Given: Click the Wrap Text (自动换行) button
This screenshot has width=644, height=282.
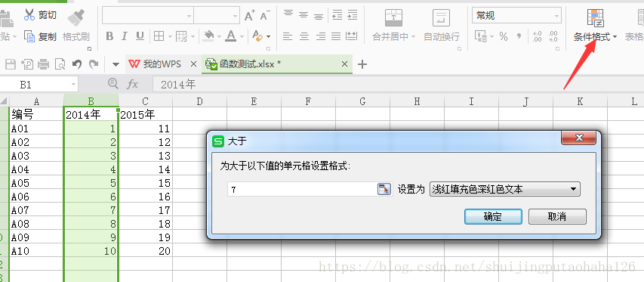Looking at the screenshot, I should (x=442, y=26).
